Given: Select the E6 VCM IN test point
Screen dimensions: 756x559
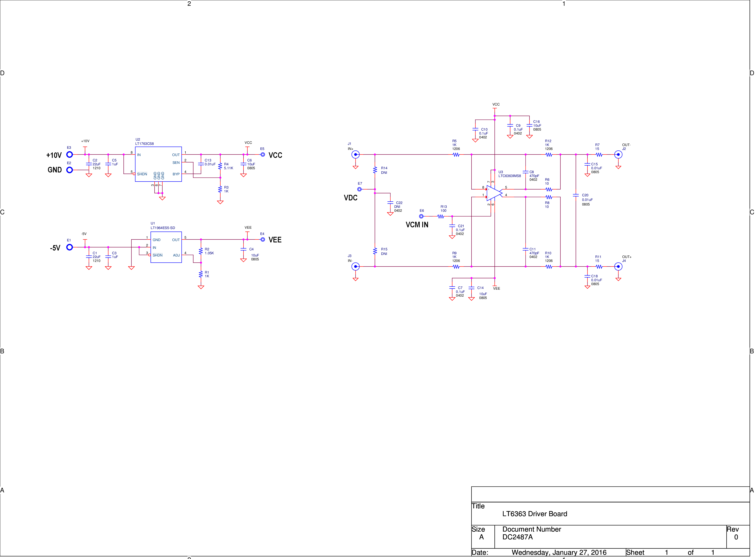Looking at the screenshot, I should coord(421,216).
